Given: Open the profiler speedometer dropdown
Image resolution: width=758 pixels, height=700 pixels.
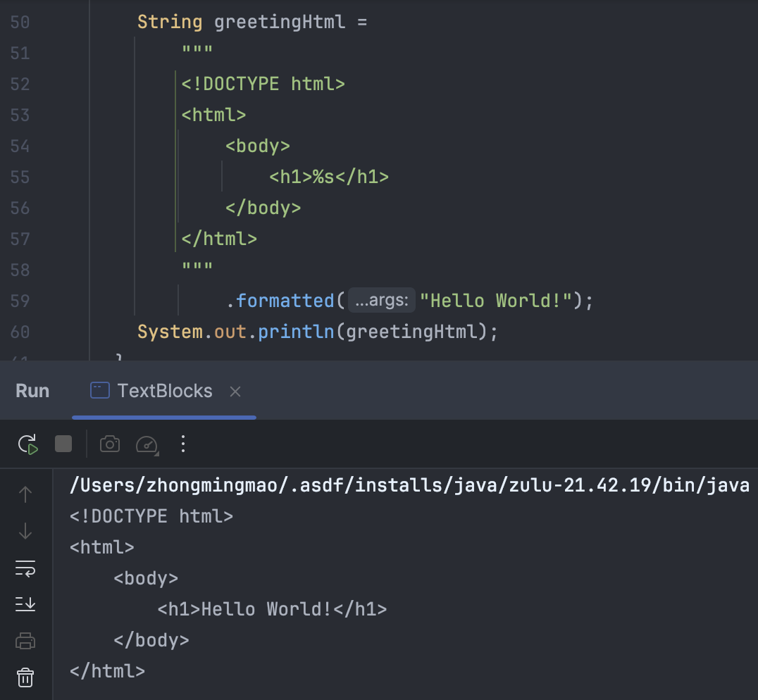Looking at the screenshot, I should [147, 444].
